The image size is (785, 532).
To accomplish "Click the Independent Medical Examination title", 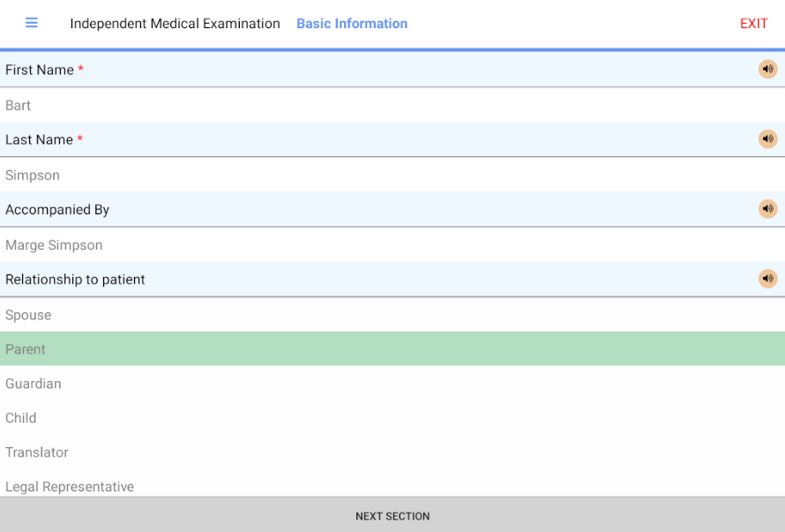I will (175, 24).
